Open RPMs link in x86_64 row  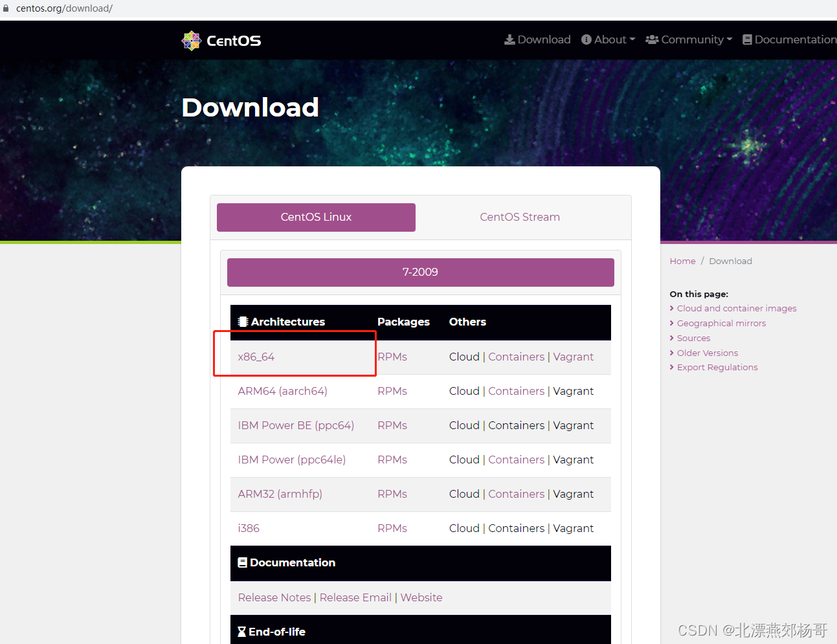[x=392, y=357]
